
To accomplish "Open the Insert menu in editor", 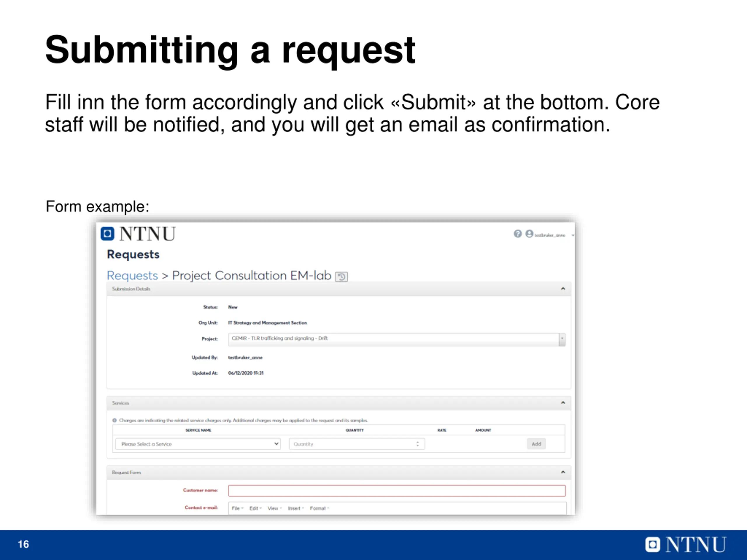I will coord(296,508).
